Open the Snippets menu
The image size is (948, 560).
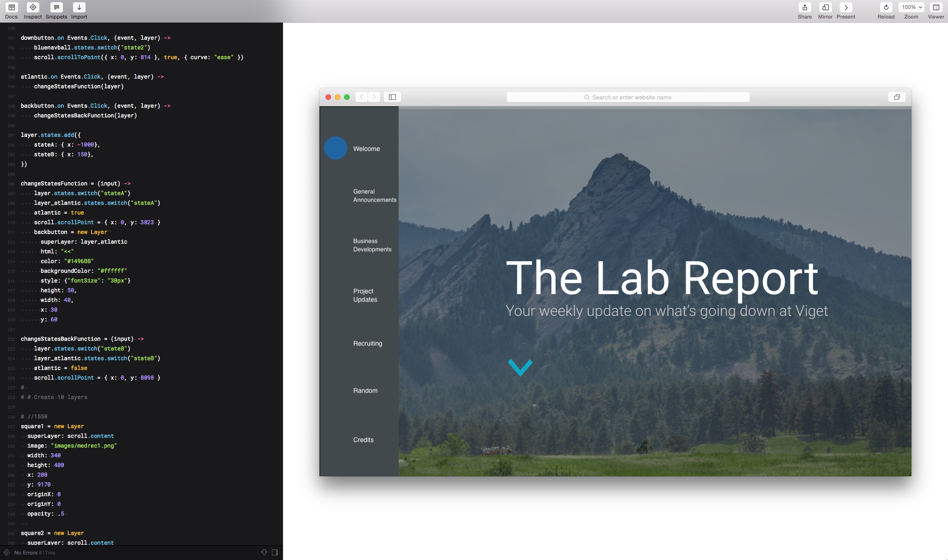[56, 7]
